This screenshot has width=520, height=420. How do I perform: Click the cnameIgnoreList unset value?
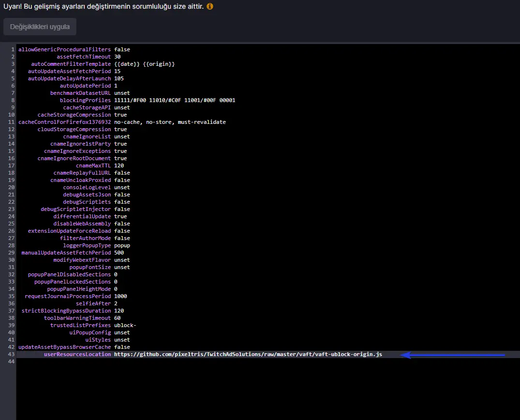click(x=122, y=136)
